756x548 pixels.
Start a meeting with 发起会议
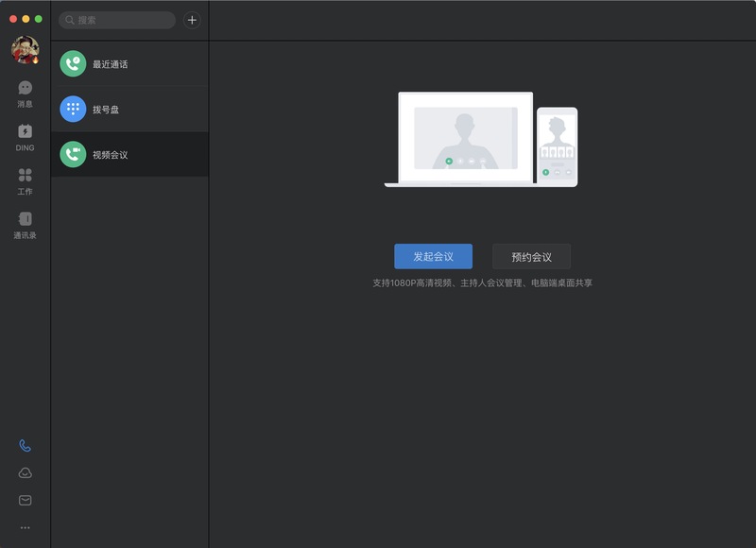coord(433,256)
